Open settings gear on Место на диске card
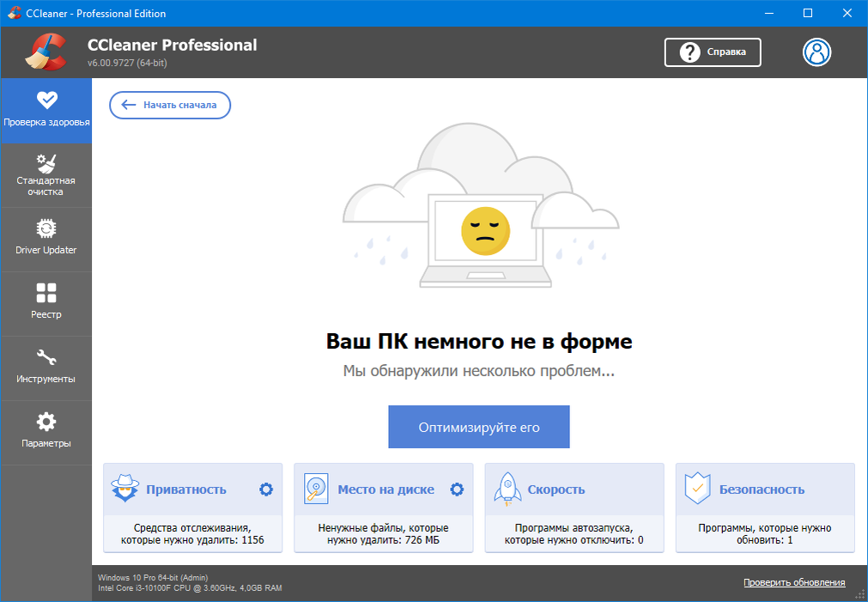The width and height of the screenshot is (868, 602). (x=457, y=489)
